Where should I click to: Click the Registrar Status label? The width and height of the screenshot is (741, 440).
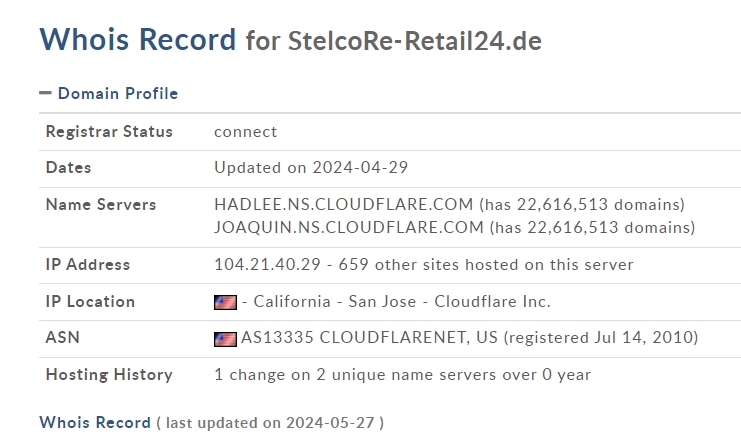coord(109,131)
